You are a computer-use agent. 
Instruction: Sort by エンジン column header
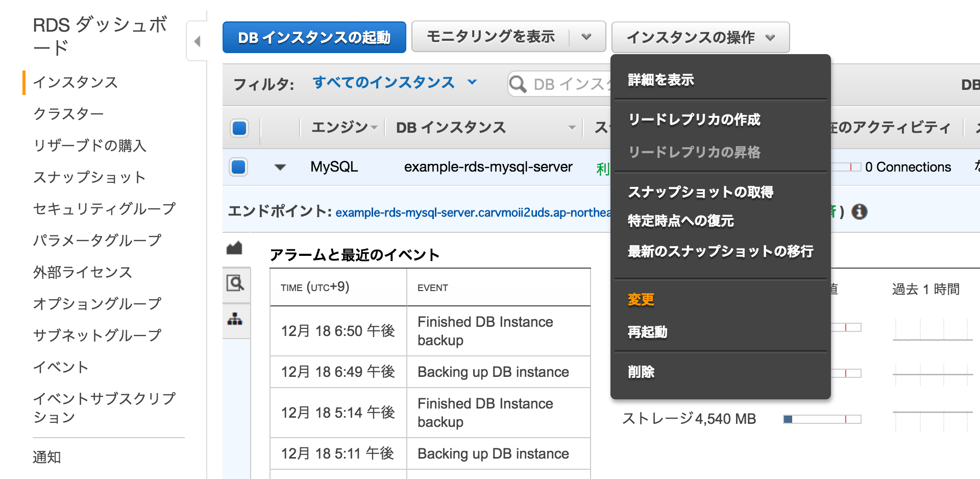click(344, 127)
